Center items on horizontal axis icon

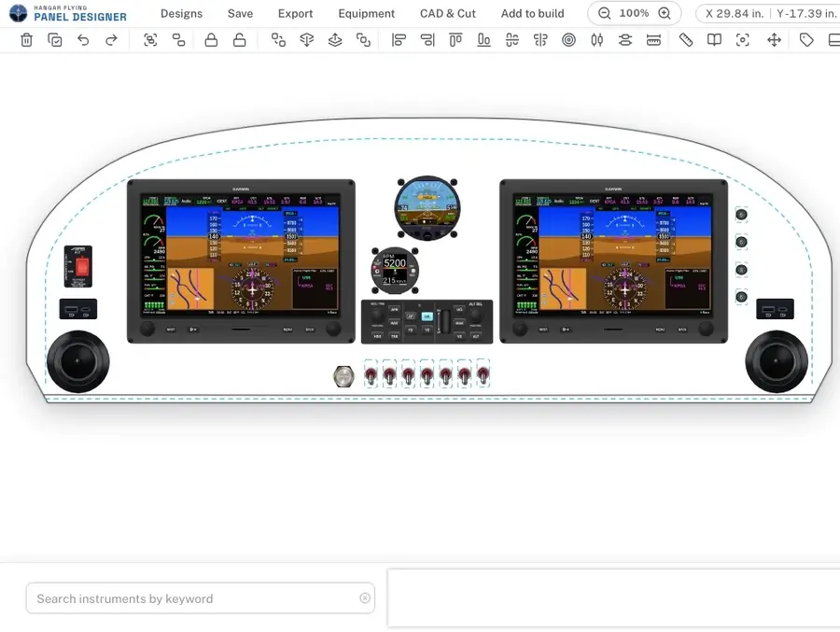(x=512, y=40)
